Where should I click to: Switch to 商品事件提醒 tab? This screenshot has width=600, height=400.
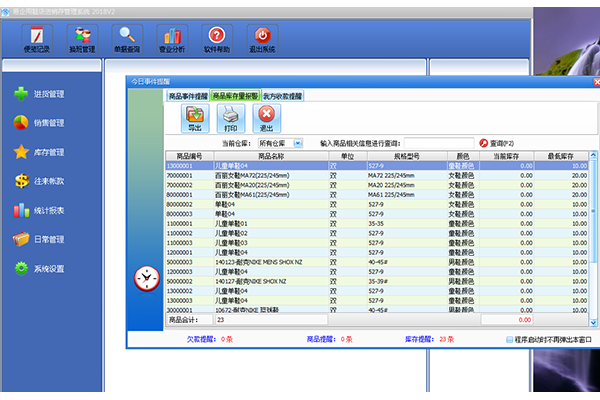(187, 96)
